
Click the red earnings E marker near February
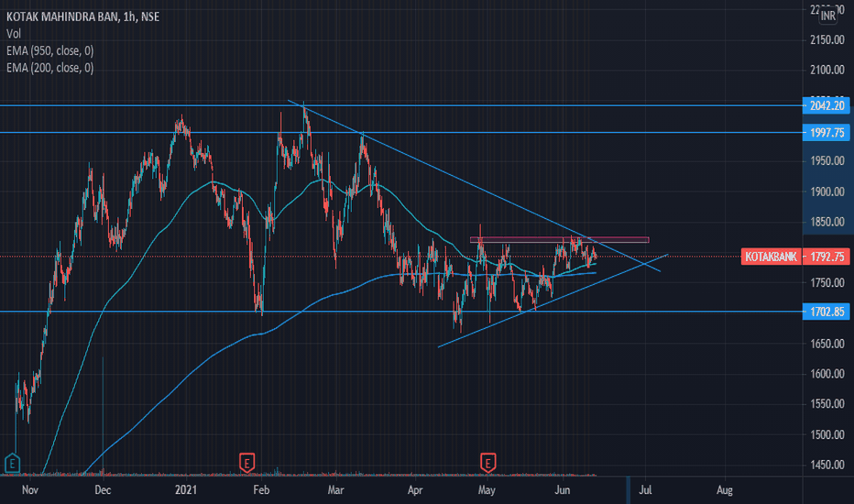pos(247,463)
